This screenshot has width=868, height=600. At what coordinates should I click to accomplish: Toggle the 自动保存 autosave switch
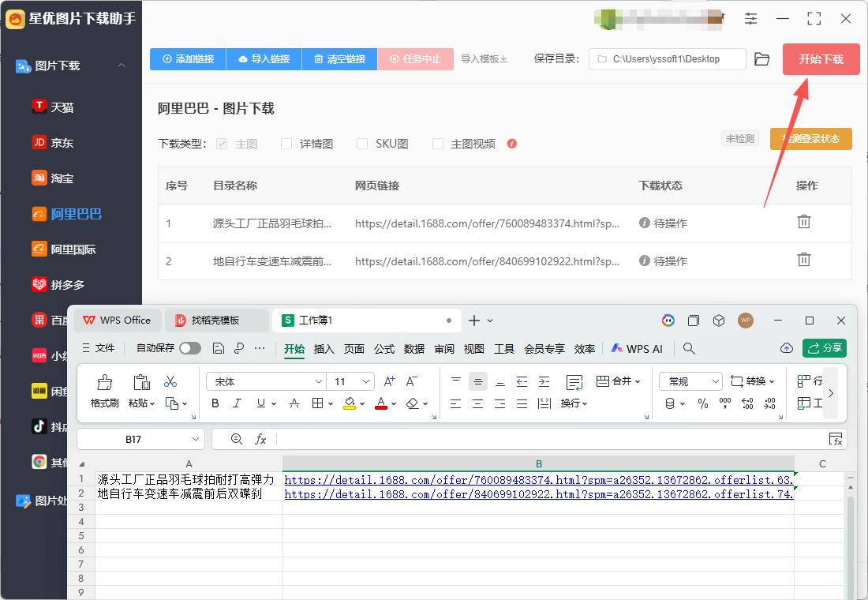pyautogui.click(x=189, y=348)
